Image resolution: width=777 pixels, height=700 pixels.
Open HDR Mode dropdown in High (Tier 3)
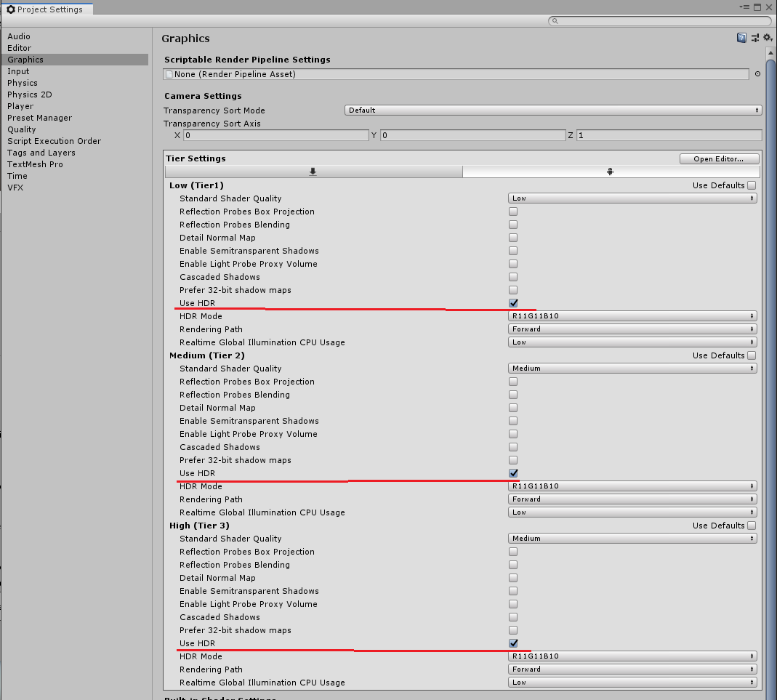[x=632, y=656]
